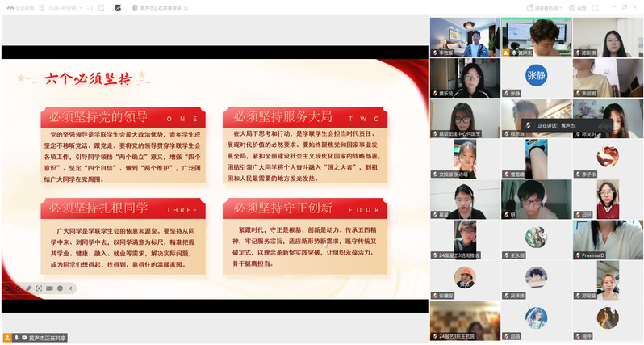
Task: Click the 正在讲话: 黄声杰 speaking indicator
Action: pos(558,125)
